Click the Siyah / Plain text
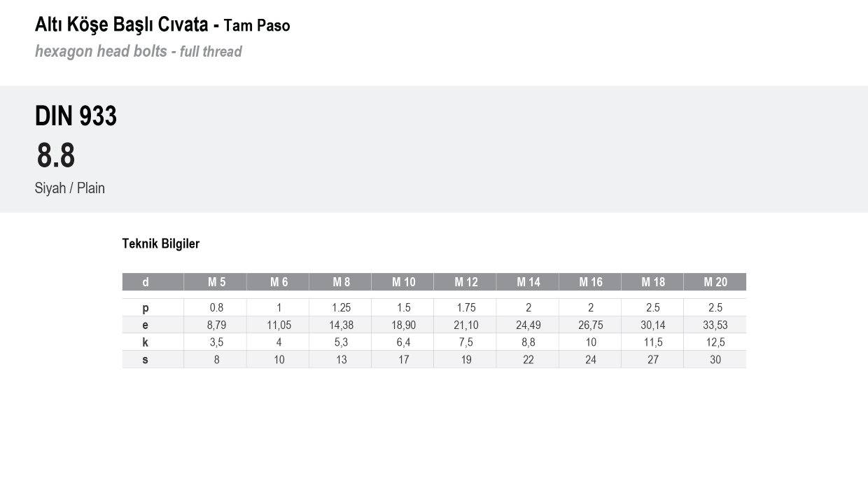Screen dimensions: 868x483 [70, 188]
